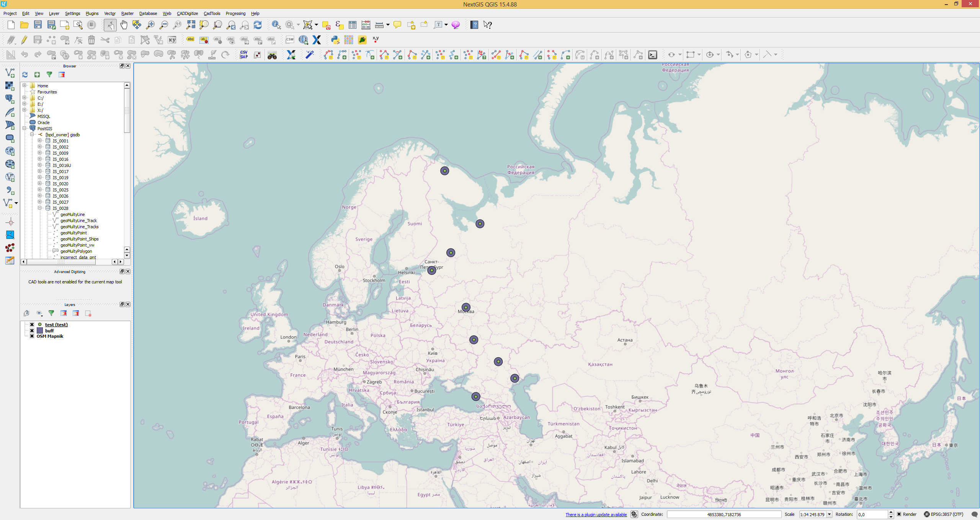980x520 pixels.
Task: Click the Coordinate input field
Action: pos(724,514)
